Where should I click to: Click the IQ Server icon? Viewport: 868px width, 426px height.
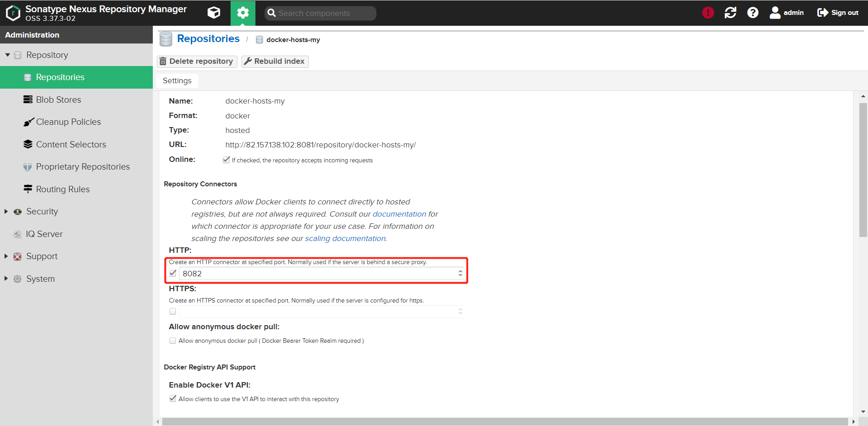point(17,234)
